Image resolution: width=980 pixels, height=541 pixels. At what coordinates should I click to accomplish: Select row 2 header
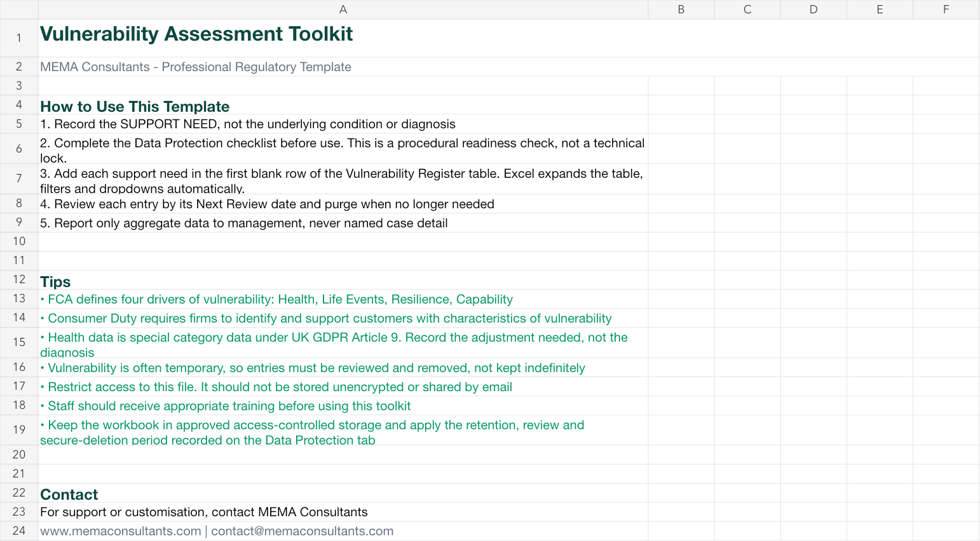(x=19, y=67)
